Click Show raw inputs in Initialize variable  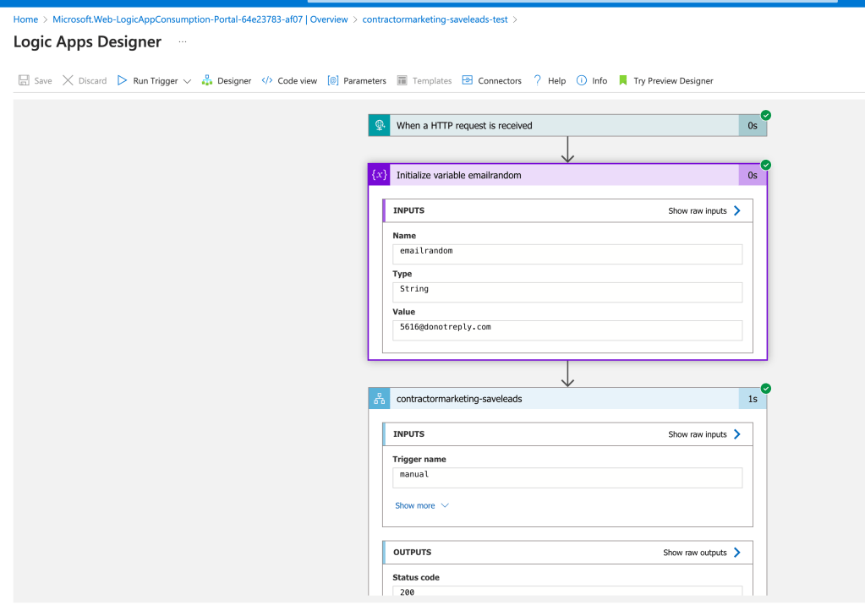(x=698, y=210)
